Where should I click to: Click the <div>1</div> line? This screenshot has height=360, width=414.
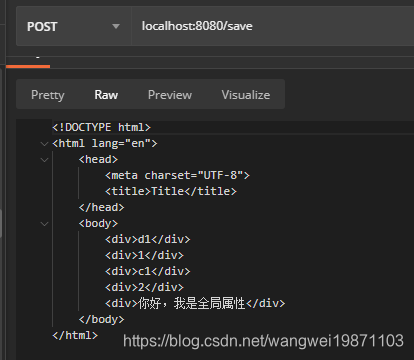click(x=144, y=255)
